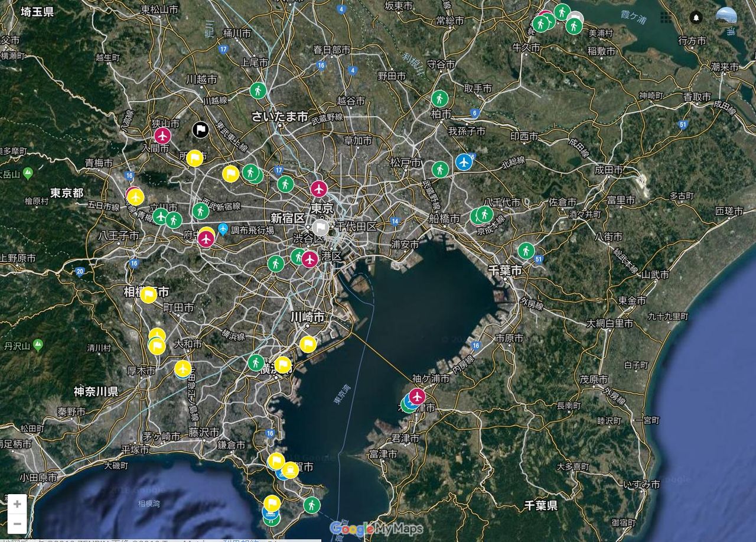Click the さいたま市 label
The image size is (756, 542).
(280, 116)
